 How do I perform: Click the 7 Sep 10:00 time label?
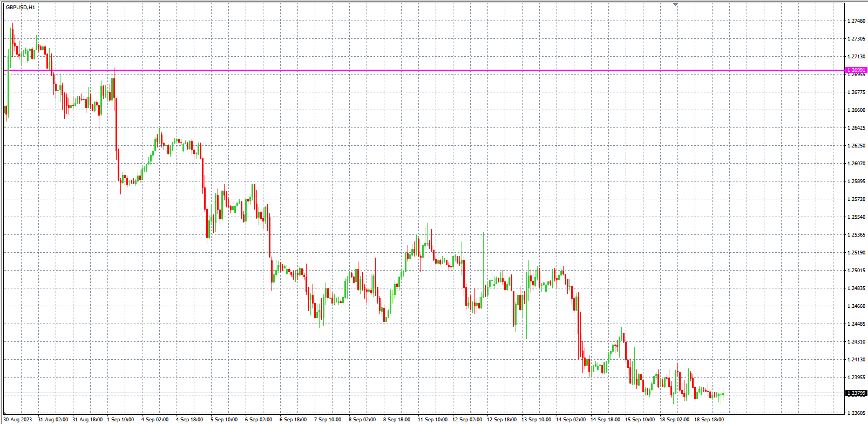(328, 420)
